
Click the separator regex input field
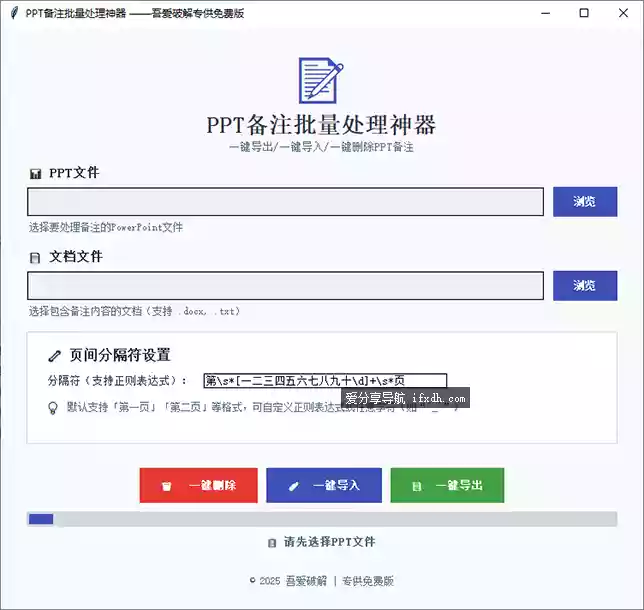pos(325,380)
